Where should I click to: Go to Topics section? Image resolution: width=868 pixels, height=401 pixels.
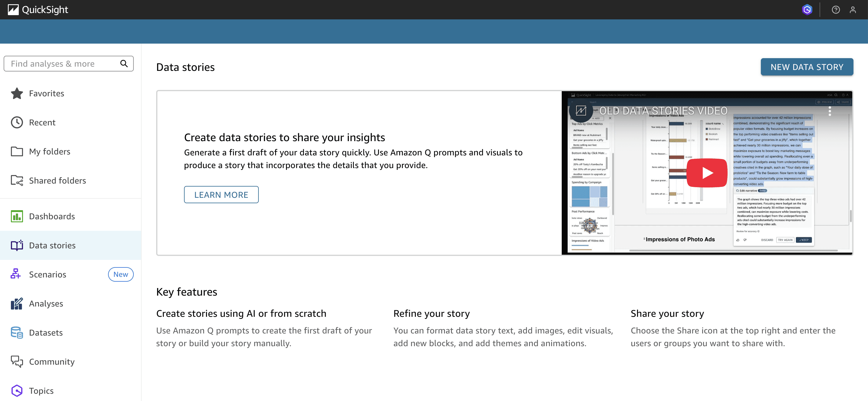41,390
